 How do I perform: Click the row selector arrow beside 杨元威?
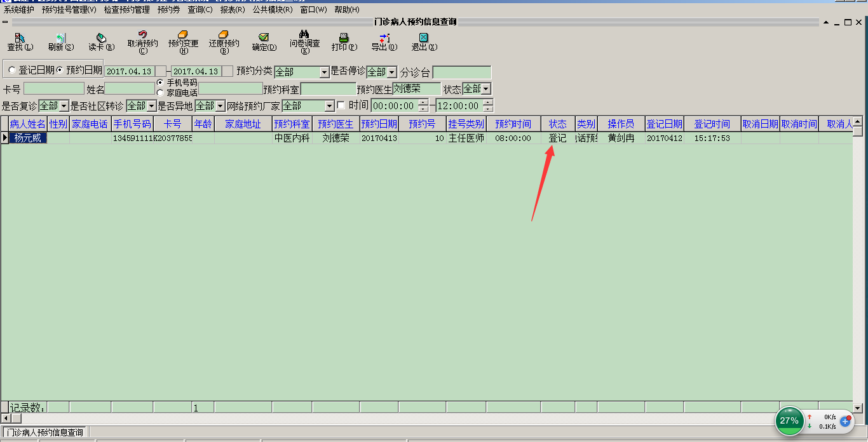(5, 138)
